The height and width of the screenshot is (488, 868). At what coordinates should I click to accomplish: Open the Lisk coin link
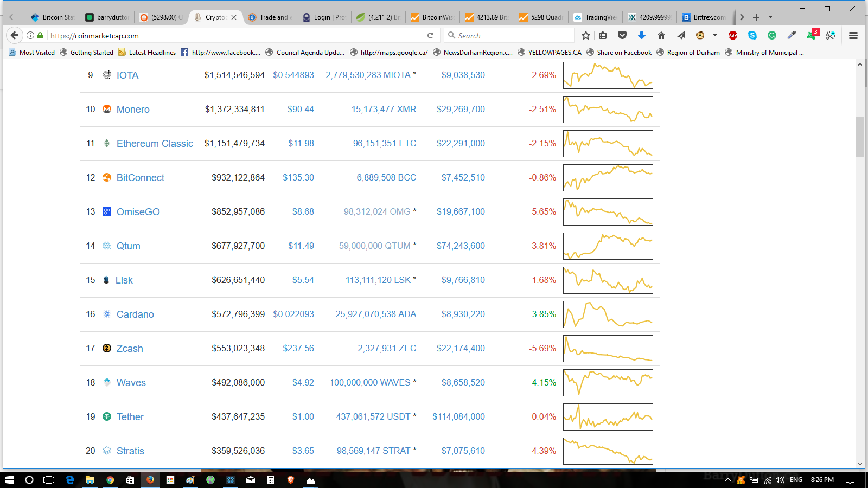point(124,280)
